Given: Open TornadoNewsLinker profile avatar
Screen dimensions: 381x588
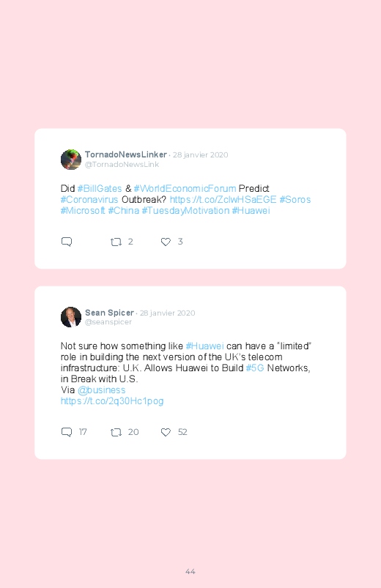Looking at the screenshot, I should click(x=71, y=160).
